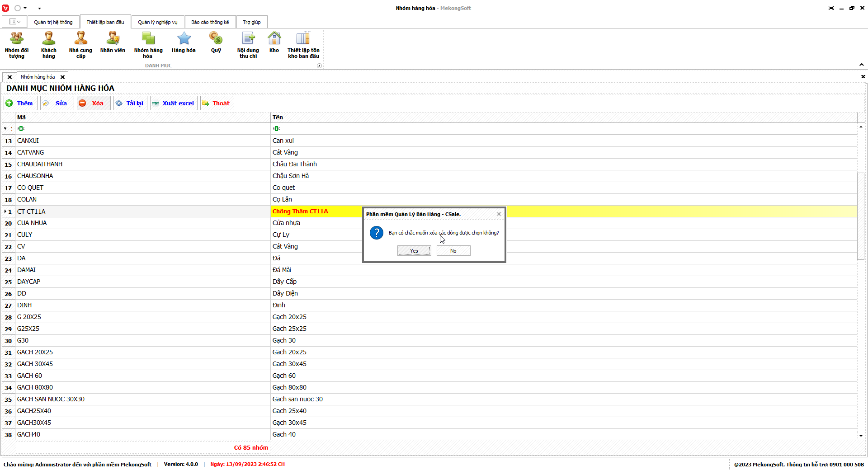Viewport: 868px width, 470px height.
Task: Click the Có 85 nhóm summary text
Action: pyautogui.click(x=251, y=448)
